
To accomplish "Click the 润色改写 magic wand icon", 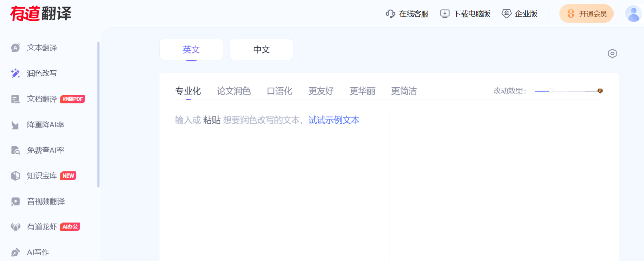I will 16,73.
